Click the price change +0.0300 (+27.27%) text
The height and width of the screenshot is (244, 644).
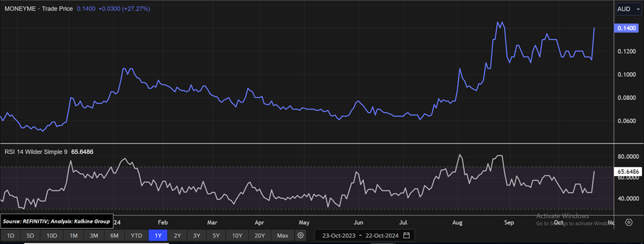pyautogui.click(x=124, y=9)
